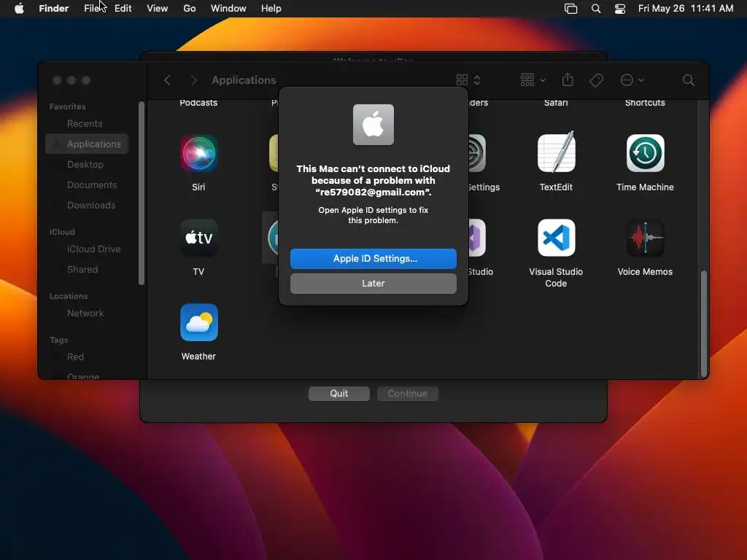Open the Weather app icon
Screen dimensions: 747x560
tap(198, 322)
